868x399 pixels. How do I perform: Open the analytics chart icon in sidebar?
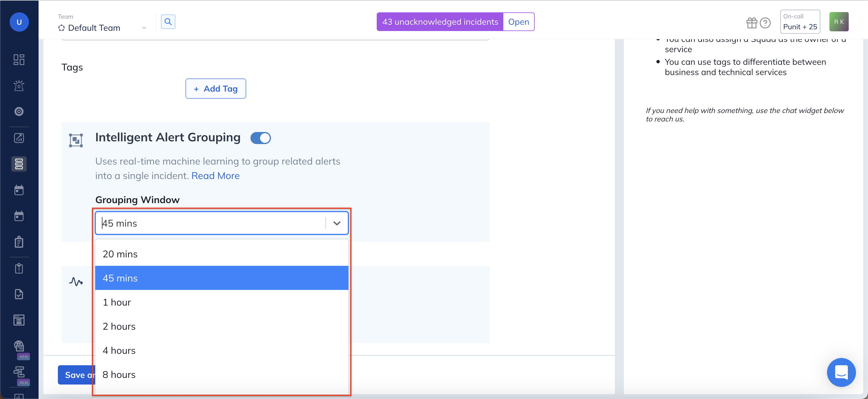(19, 138)
